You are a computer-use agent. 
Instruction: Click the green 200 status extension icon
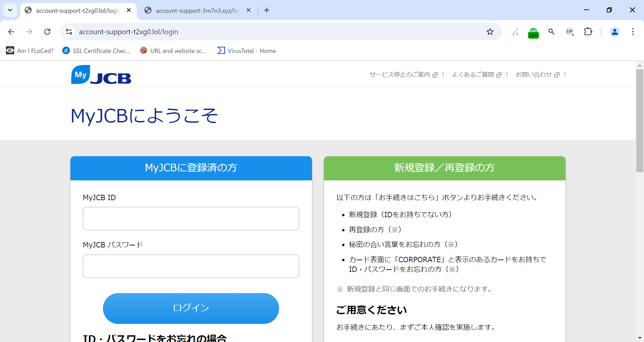[533, 33]
